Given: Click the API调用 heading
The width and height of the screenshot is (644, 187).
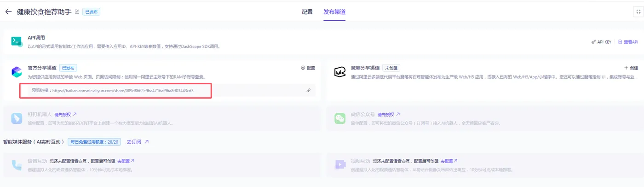Looking at the screenshot, I should click(x=36, y=37).
